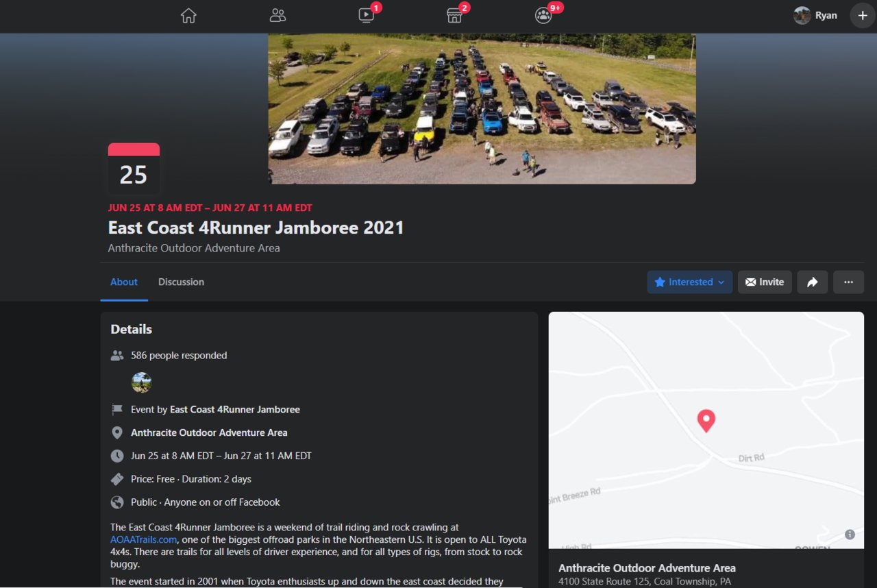Open East Coast 4Runner Jamboree host link

click(235, 410)
